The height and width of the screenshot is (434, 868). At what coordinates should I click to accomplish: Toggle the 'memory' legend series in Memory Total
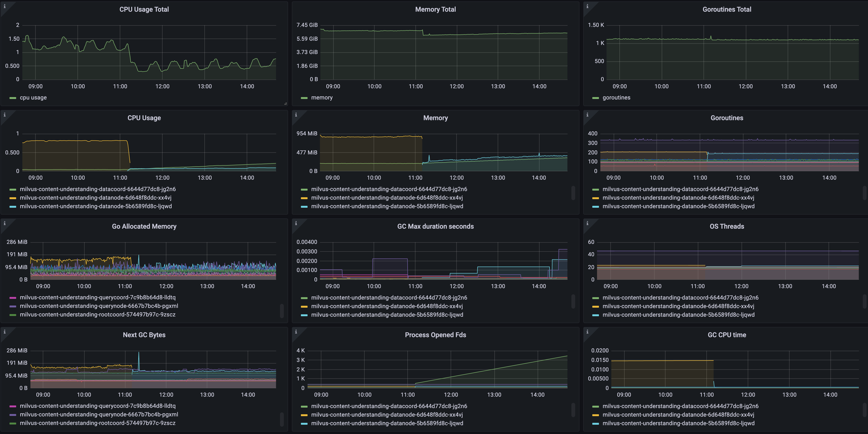(322, 98)
